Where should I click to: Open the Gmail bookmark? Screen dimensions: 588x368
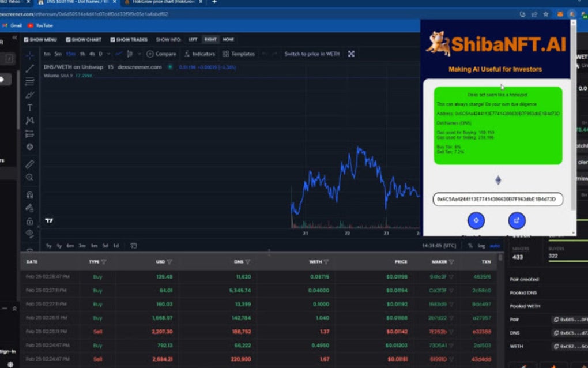click(12, 25)
